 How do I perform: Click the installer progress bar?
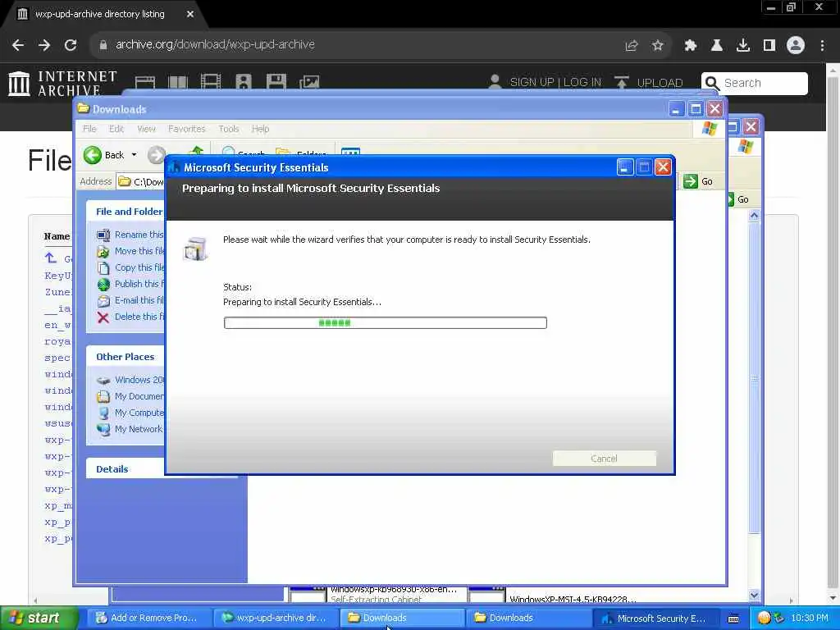coord(386,322)
